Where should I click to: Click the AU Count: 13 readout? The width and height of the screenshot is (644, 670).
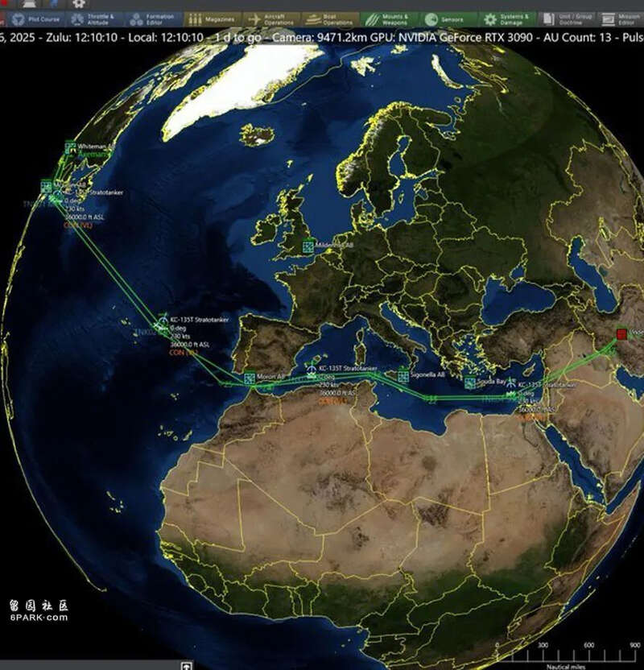click(577, 37)
